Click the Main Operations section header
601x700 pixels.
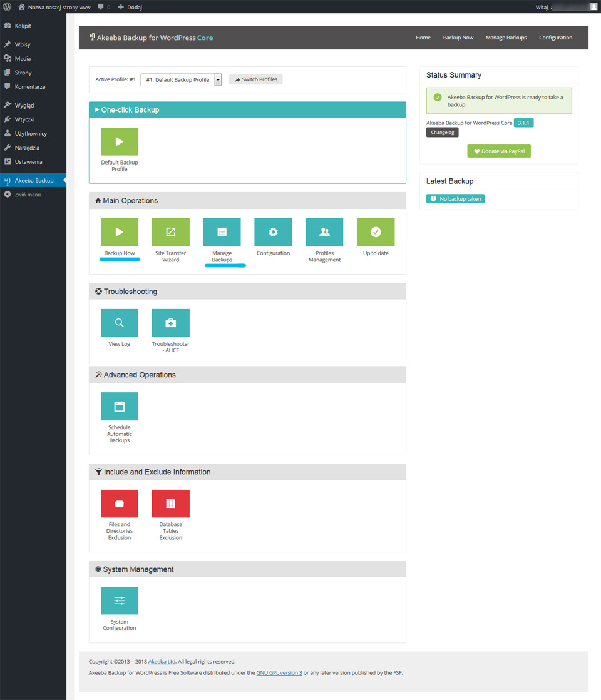[247, 200]
